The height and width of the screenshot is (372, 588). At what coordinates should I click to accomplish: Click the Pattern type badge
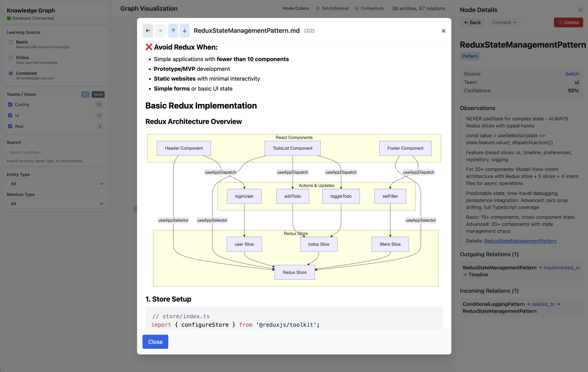[x=470, y=56]
